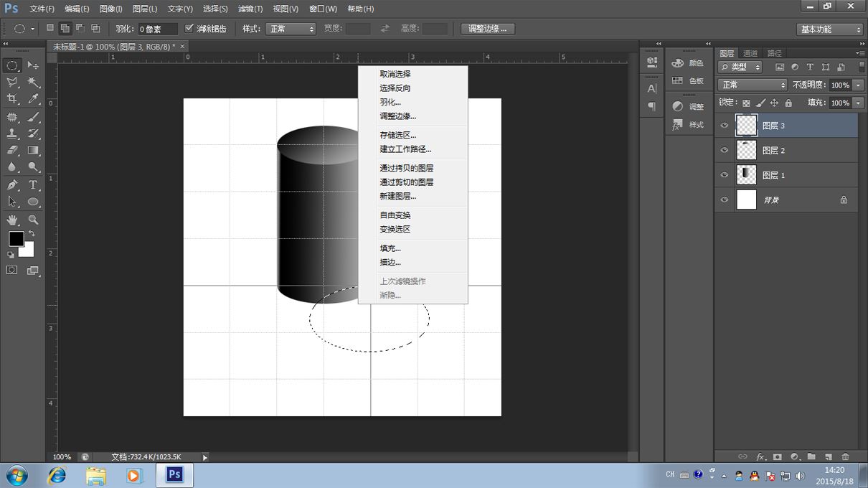The height and width of the screenshot is (488, 868).
Task: Open the 色板 swatches panel
Action: [687, 81]
